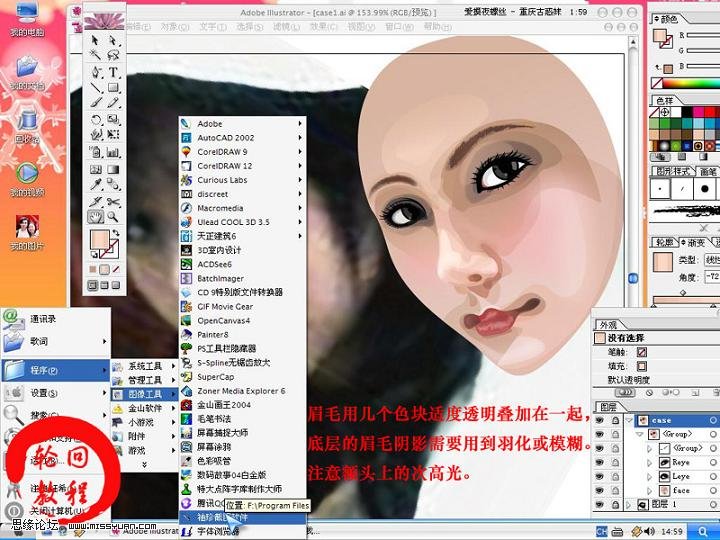The image size is (720, 540).
Task: Select the Pencil tool
Action: (x=113, y=103)
